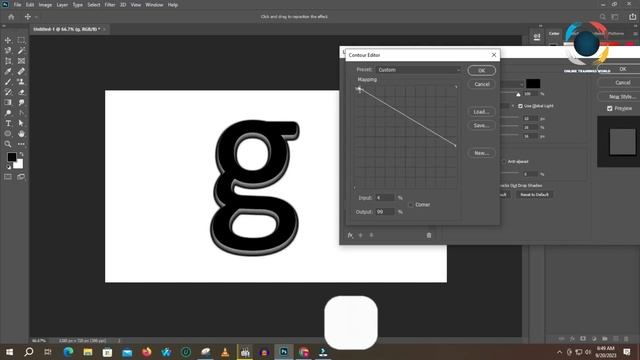Open the Preset dropdown in Contour Editor
The height and width of the screenshot is (360, 640).
tap(418, 70)
